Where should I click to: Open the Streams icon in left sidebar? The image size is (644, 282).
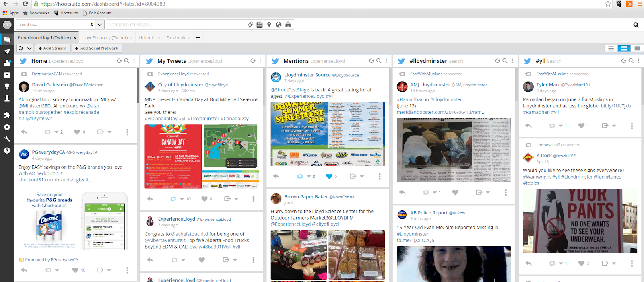tap(7, 39)
